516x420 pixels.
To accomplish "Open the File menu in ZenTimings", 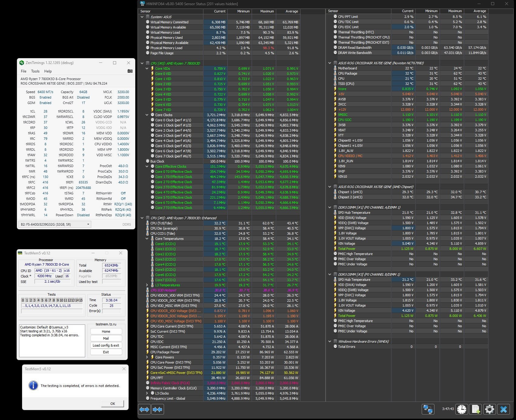I will point(24,71).
